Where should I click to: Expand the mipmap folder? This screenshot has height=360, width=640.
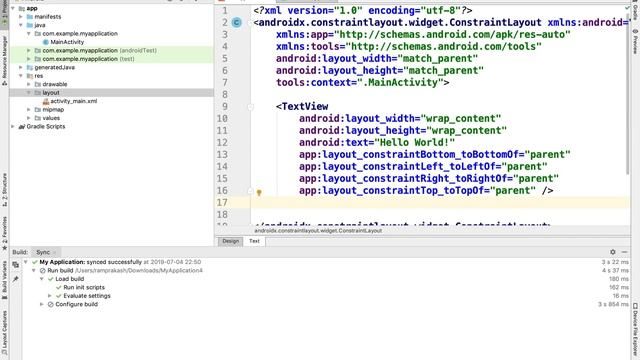click(29, 110)
